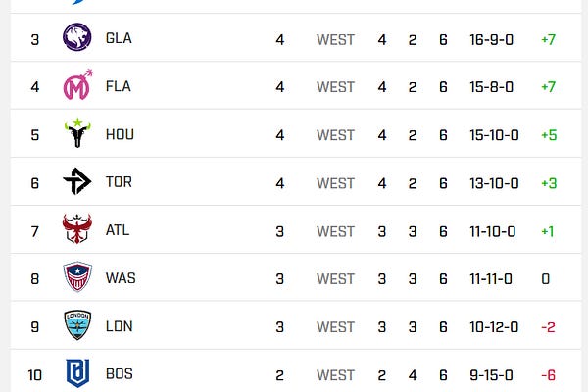
Task: Select the TOR team name
Action: click(x=119, y=182)
